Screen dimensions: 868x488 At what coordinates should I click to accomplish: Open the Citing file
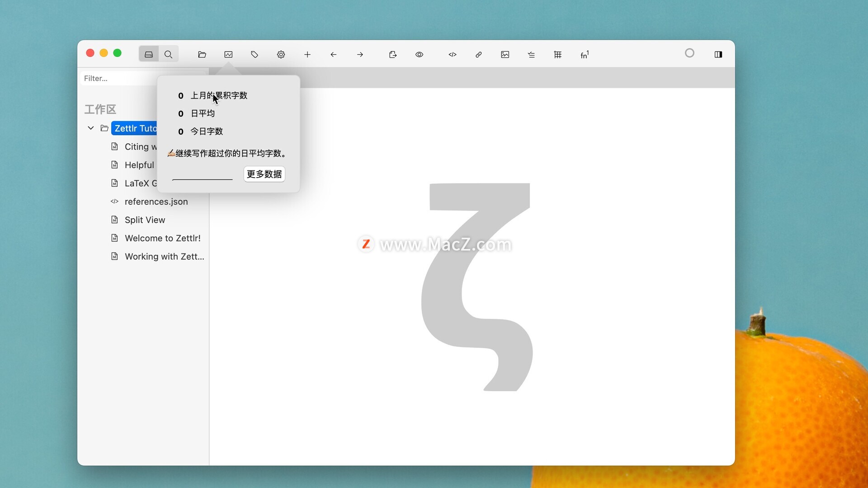point(140,147)
